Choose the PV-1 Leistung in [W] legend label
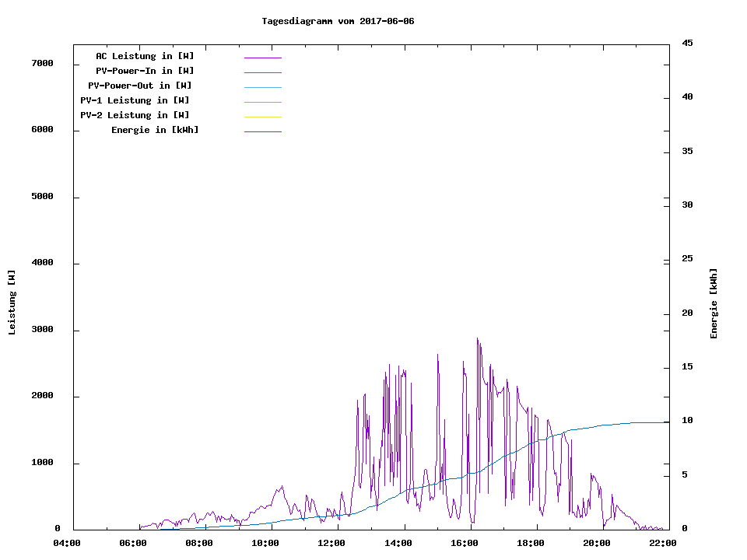Image resolution: width=747 pixels, height=560 pixels. [x=135, y=100]
